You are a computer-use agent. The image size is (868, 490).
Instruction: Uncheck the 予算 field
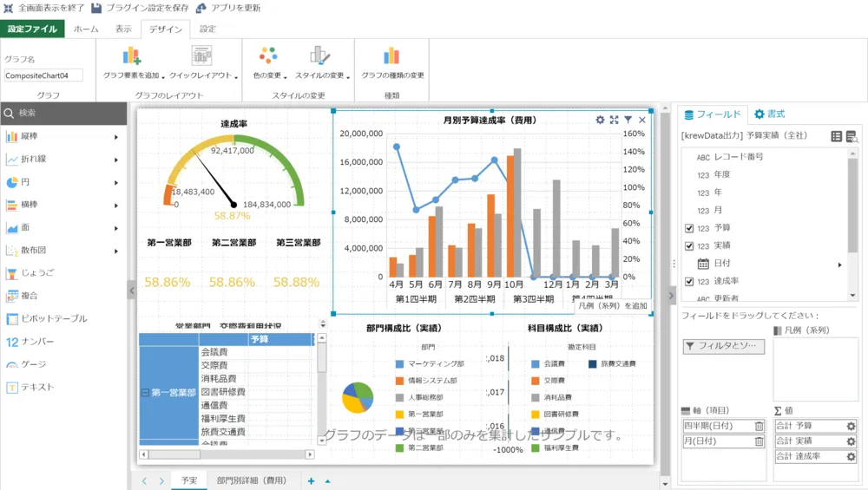[689, 228]
